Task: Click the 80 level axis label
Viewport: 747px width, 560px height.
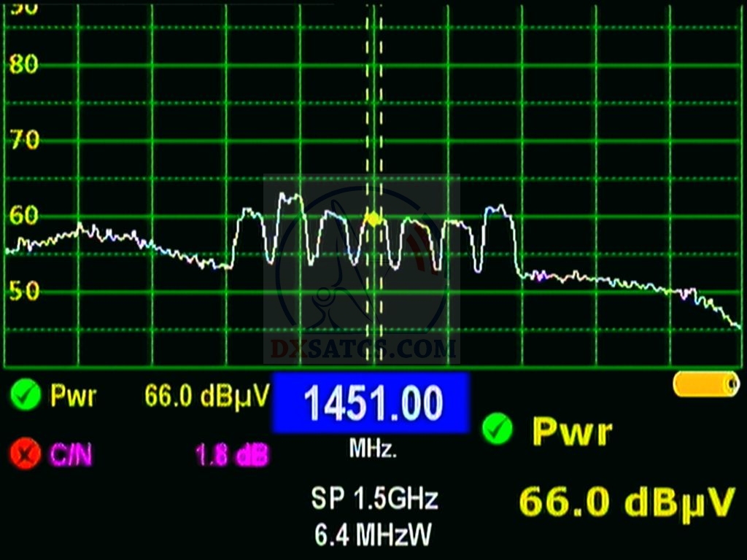Action: coord(23,64)
